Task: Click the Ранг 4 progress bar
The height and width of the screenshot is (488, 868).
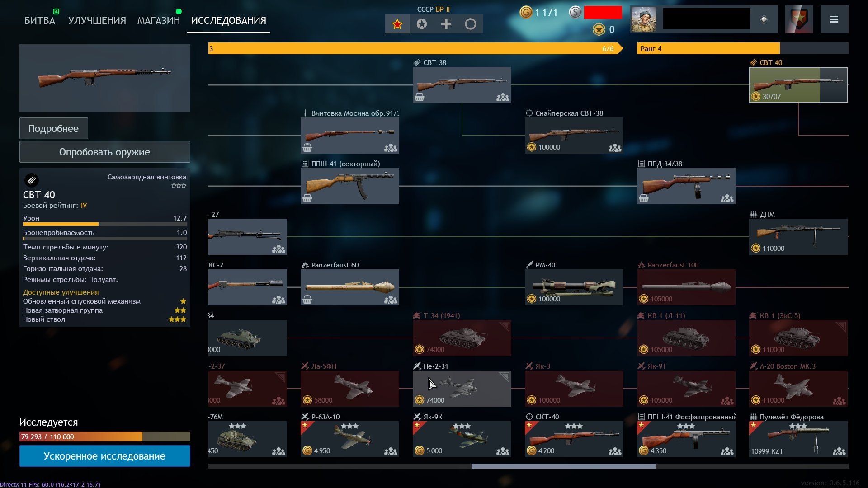Action: tap(743, 48)
